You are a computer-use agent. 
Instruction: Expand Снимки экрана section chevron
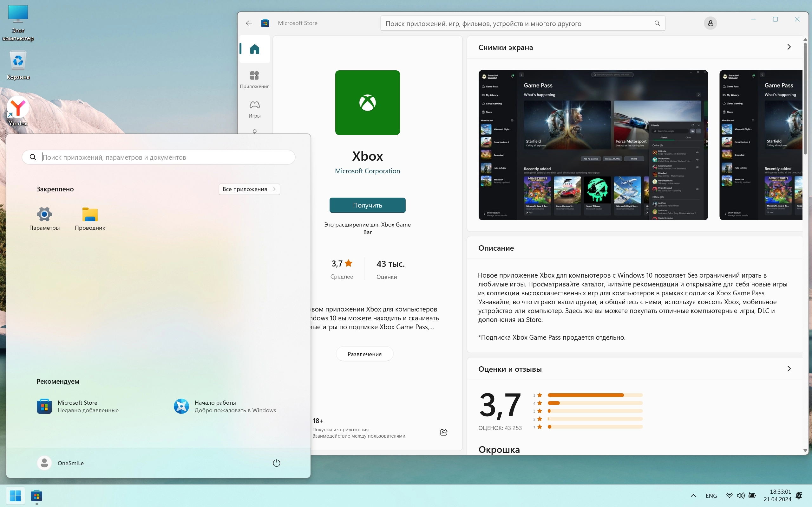tap(789, 47)
